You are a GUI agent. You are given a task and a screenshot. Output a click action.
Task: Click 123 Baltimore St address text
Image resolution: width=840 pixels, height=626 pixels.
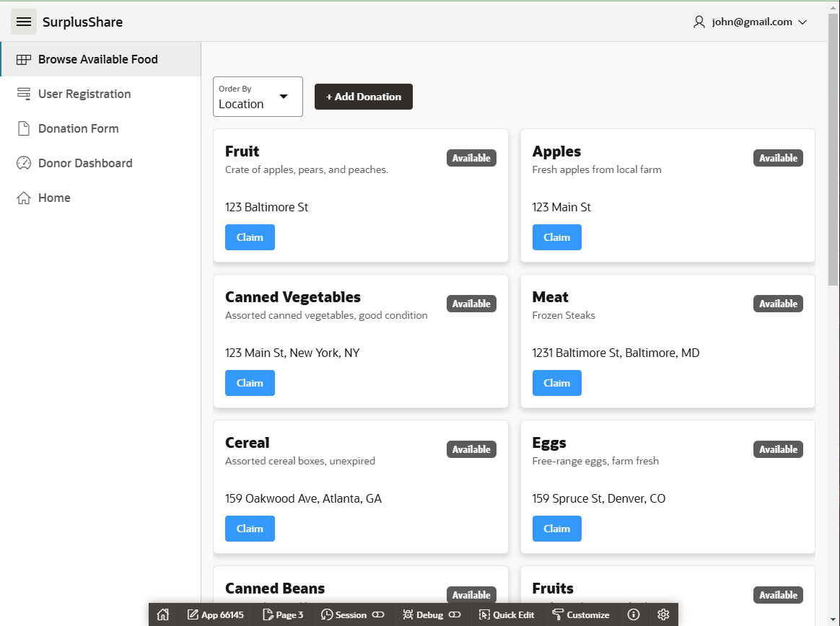266,207
